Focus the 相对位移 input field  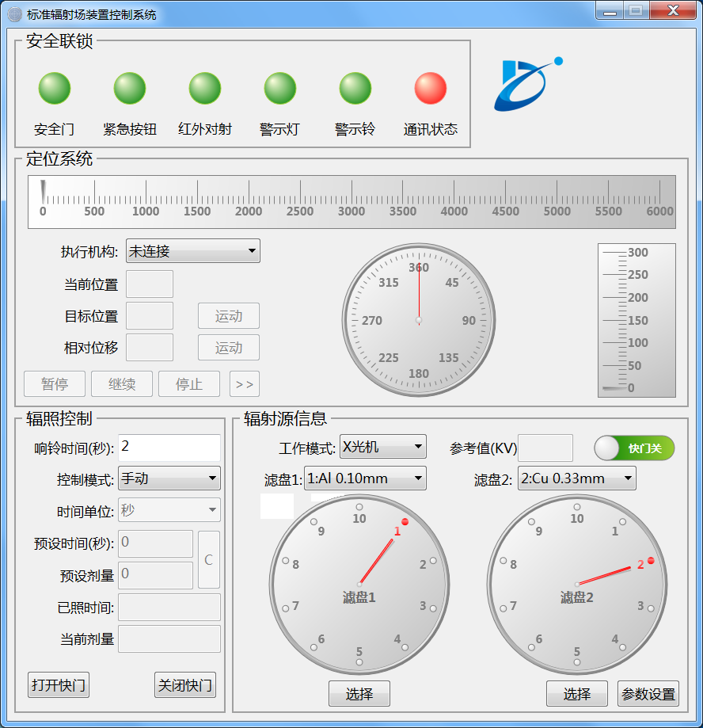pos(150,347)
